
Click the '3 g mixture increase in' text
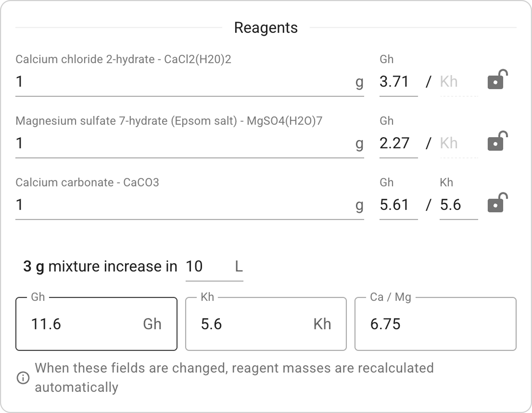tap(100, 266)
